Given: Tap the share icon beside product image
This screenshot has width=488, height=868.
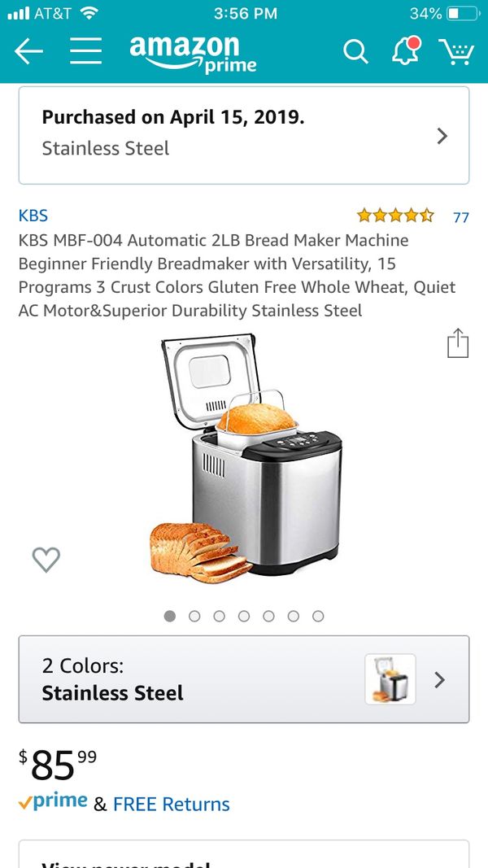Looking at the screenshot, I should pos(458,343).
